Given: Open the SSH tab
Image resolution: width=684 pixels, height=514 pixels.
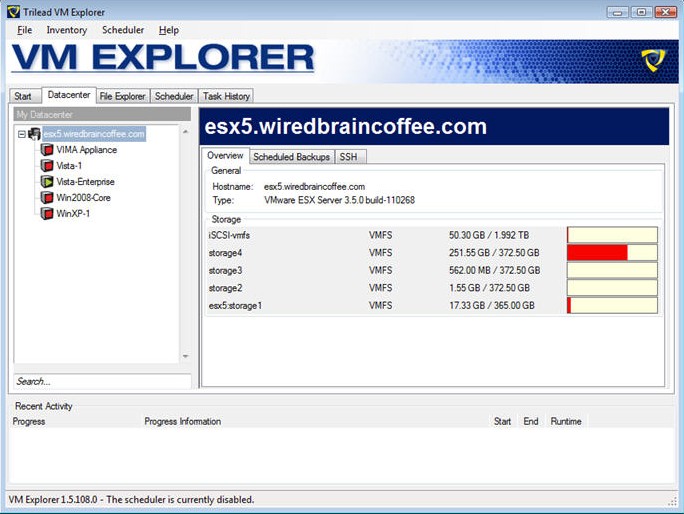Looking at the screenshot, I should click(x=347, y=157).
